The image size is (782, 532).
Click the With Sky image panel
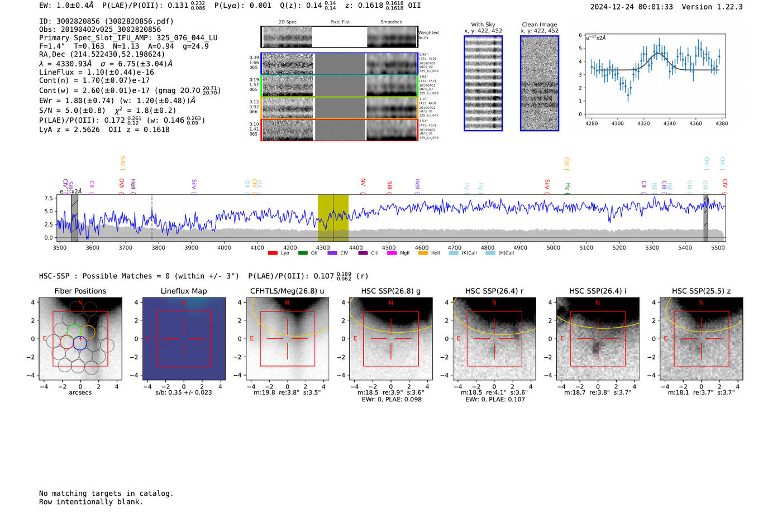coord(483,83)
